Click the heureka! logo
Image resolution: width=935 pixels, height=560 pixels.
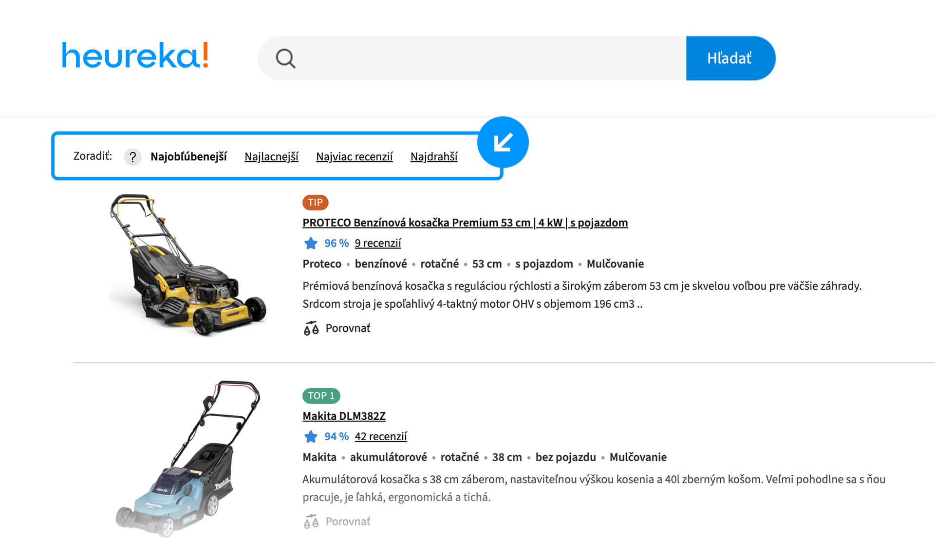point(135,55)
